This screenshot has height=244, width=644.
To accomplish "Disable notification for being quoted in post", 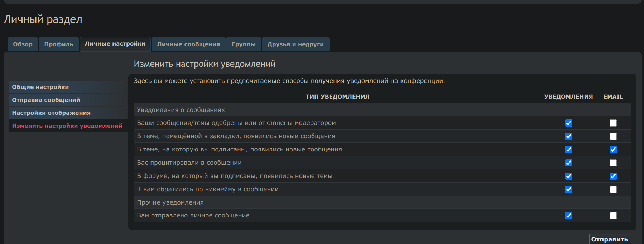I will coord(569,163).
